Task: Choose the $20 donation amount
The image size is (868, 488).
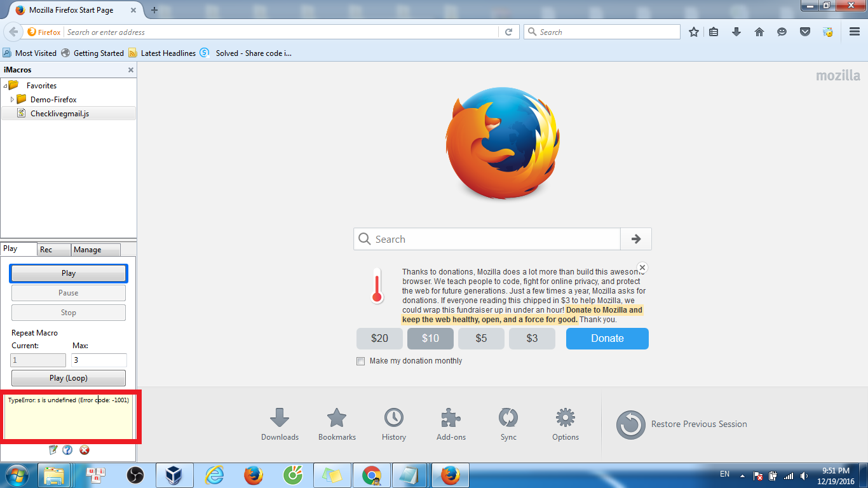Action: (379, 339)
